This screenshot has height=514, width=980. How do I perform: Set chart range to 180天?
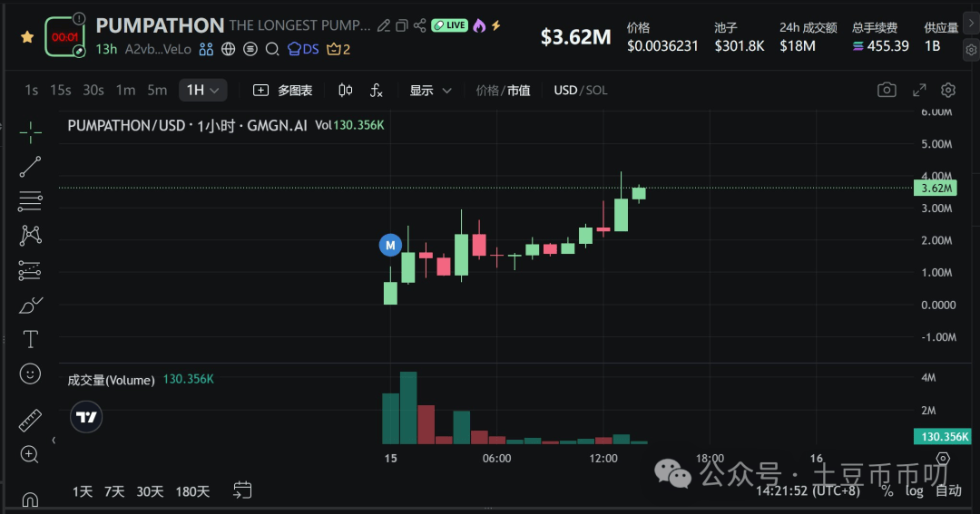[192, 491]
